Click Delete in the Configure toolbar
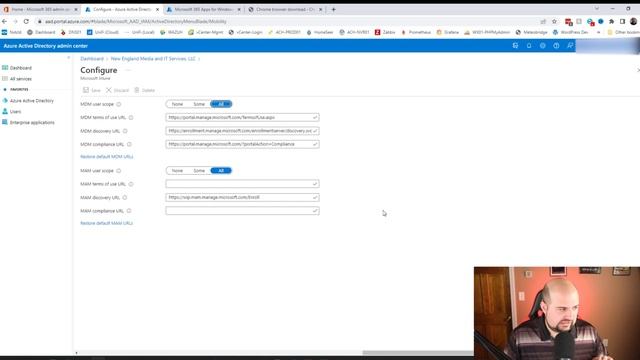640x360 pixels. point(144,90)
